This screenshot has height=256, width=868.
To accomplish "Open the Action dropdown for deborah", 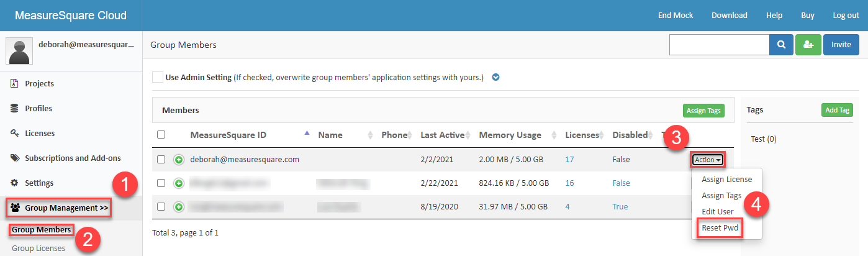I will 707,160.
